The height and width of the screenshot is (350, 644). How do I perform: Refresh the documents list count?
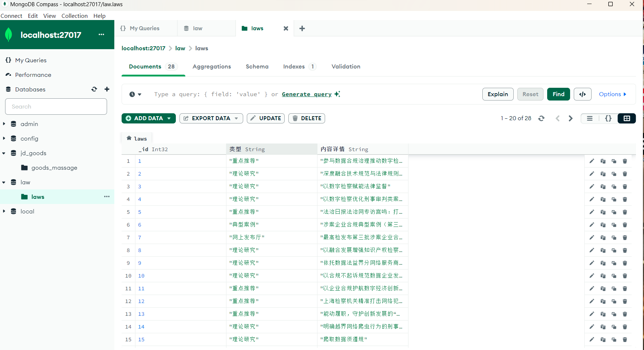click(541, 118)
